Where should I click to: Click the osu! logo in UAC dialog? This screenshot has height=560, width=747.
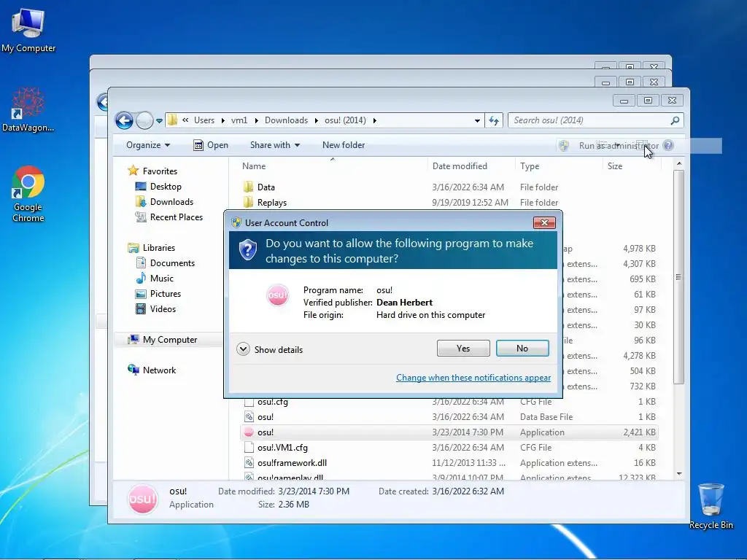(x=278, y=295)
